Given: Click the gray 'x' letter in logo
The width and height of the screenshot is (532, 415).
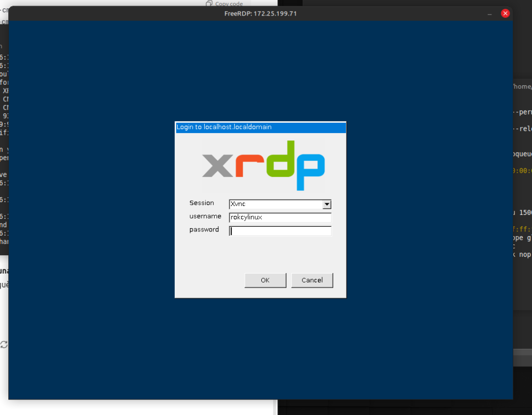Looking at the screenshot, I should (218, 166).
